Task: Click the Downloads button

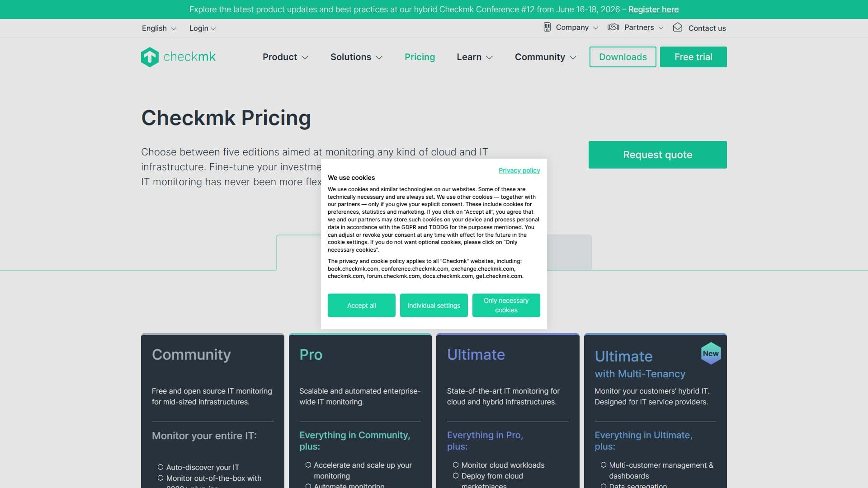Action: click(x=623, y=57)
